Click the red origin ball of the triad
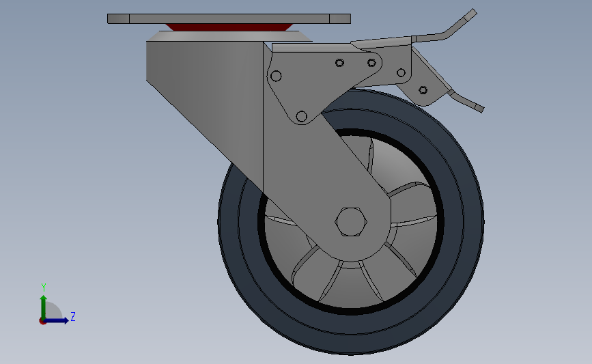The width and height of the screenshot is (592, 364). pyautogui.click(x=42, y=321)
